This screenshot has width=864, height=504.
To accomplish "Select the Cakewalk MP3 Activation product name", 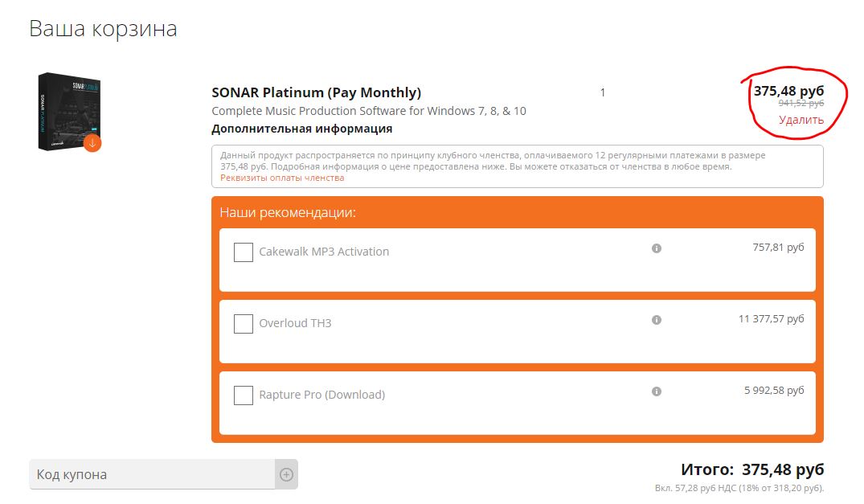I will click(324, 252).
